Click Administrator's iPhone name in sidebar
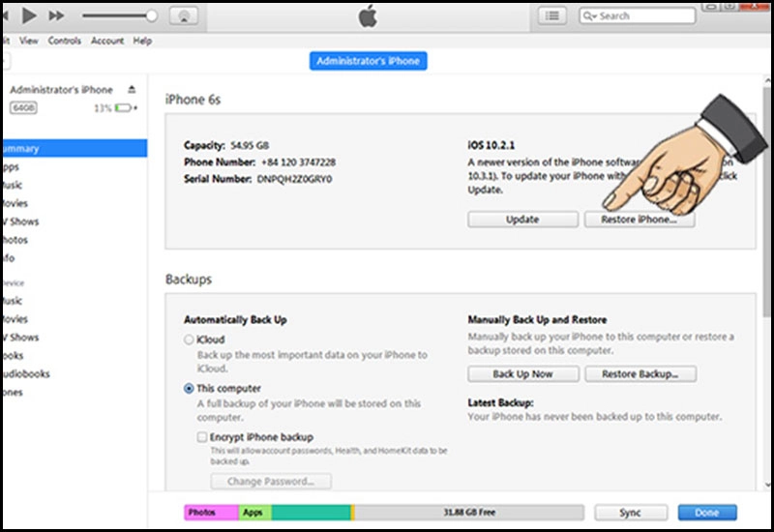This screenshot has height=532, width=774. click(62, 90)
